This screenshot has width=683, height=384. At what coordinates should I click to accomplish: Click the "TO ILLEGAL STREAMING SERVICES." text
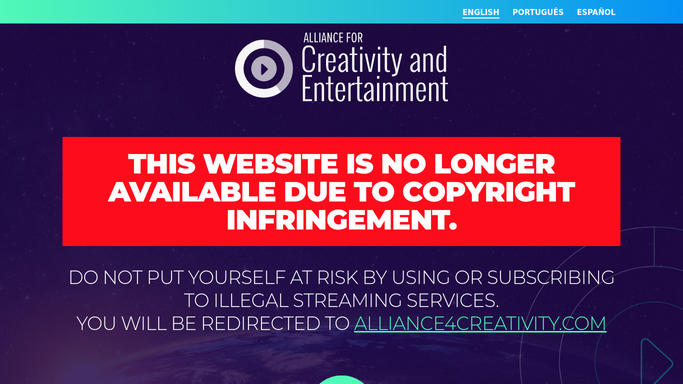pyautogui.click(x=342, y=300)
